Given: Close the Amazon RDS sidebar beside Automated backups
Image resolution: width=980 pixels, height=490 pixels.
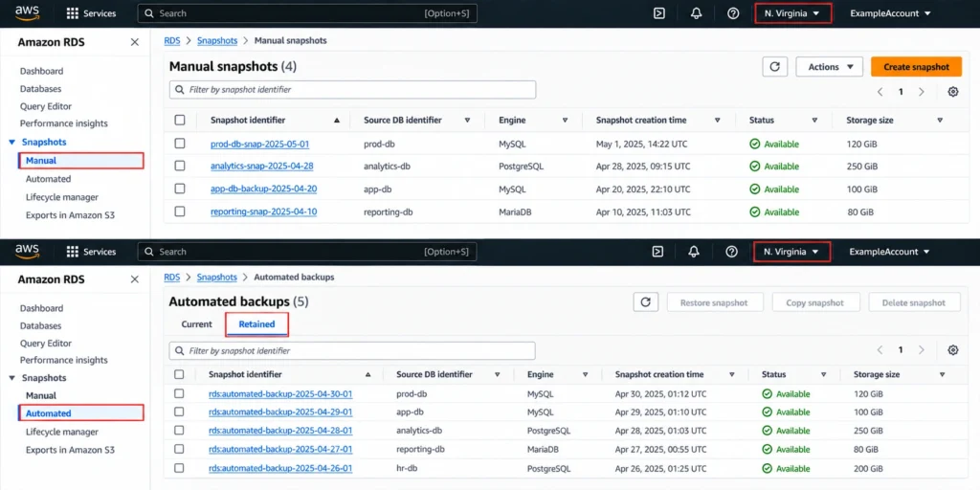Looking at the screenshot, I should point(134,279).
